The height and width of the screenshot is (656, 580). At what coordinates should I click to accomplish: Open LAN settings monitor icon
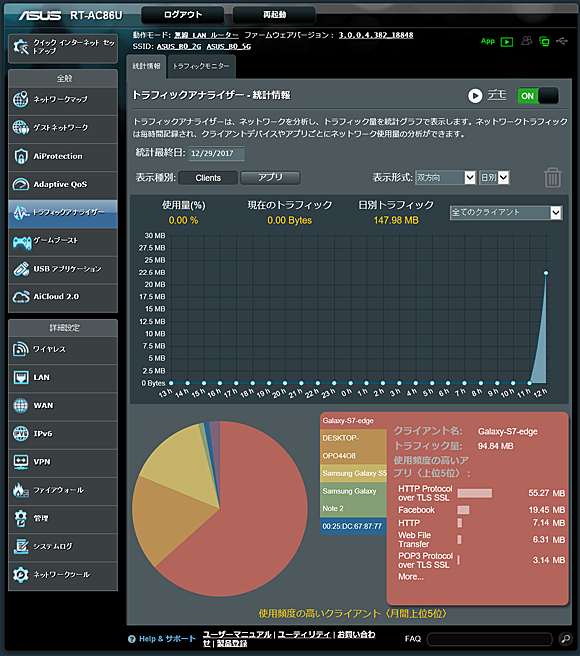21,377
